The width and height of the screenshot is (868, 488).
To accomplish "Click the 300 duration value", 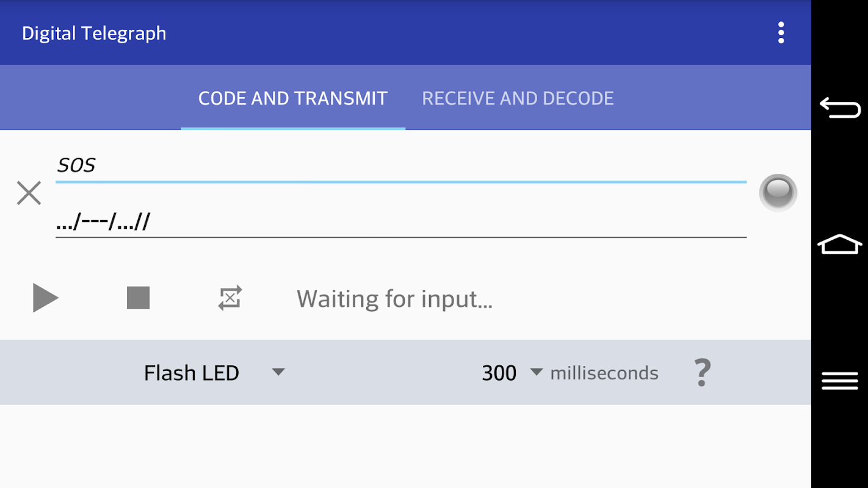I will (x=499, y=373).
